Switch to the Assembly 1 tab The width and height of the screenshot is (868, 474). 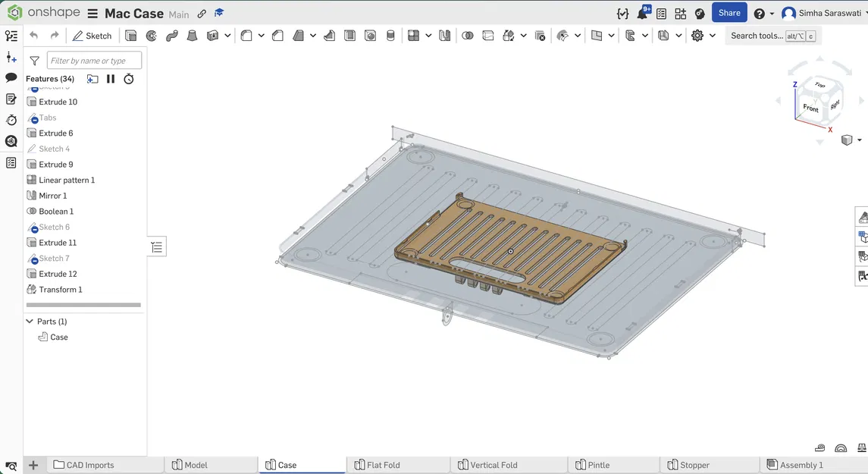click(801, 465)
